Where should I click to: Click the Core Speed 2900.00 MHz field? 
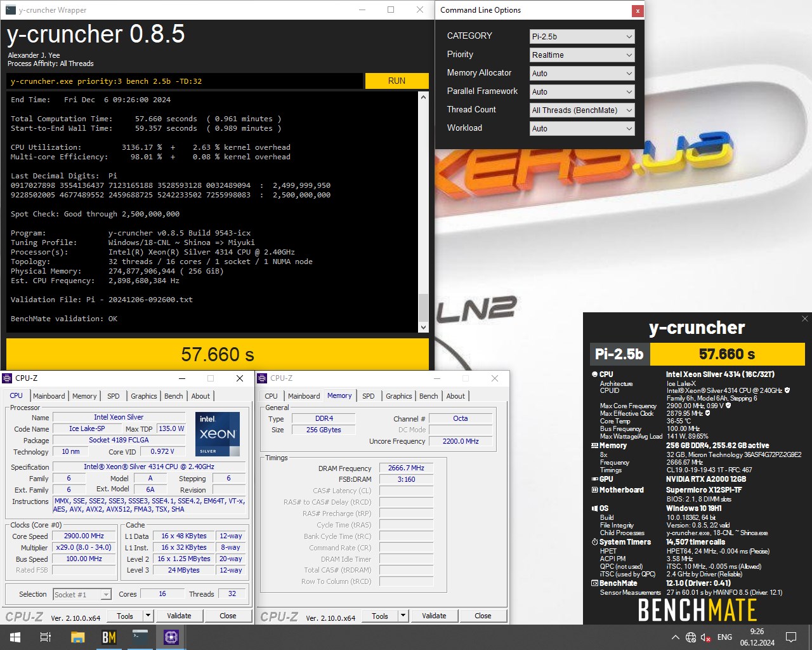click(x=84, y=536)
